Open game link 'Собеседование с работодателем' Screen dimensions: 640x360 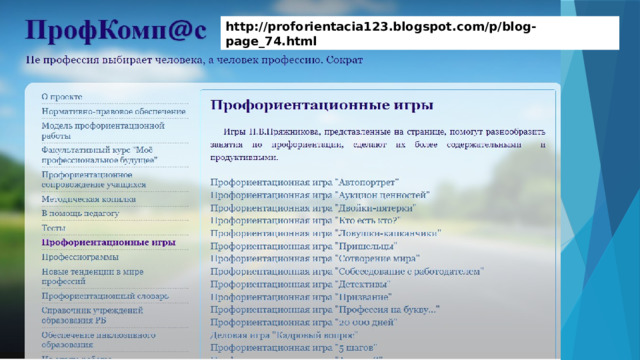(x=347, y=271)
